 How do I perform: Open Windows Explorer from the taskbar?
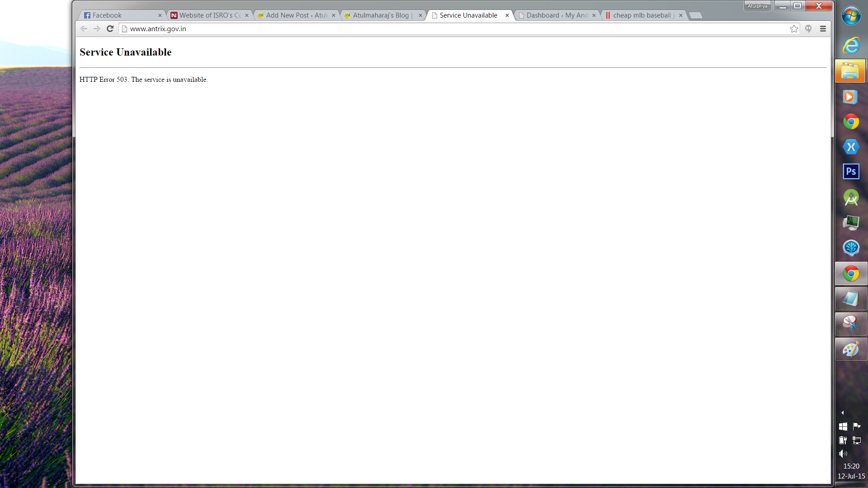tap(850, 71)
